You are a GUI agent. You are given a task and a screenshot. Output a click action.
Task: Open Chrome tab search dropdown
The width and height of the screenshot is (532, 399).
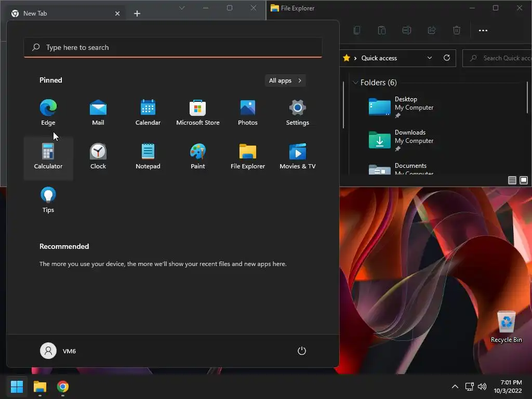(x=182, y=8)
